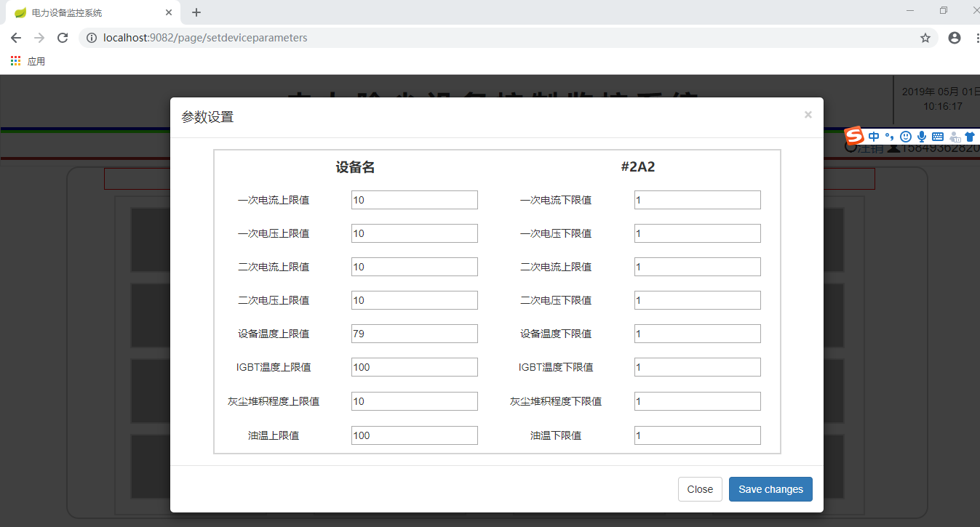
Task: Restore down the browser window
Action: tap(944, 10)
